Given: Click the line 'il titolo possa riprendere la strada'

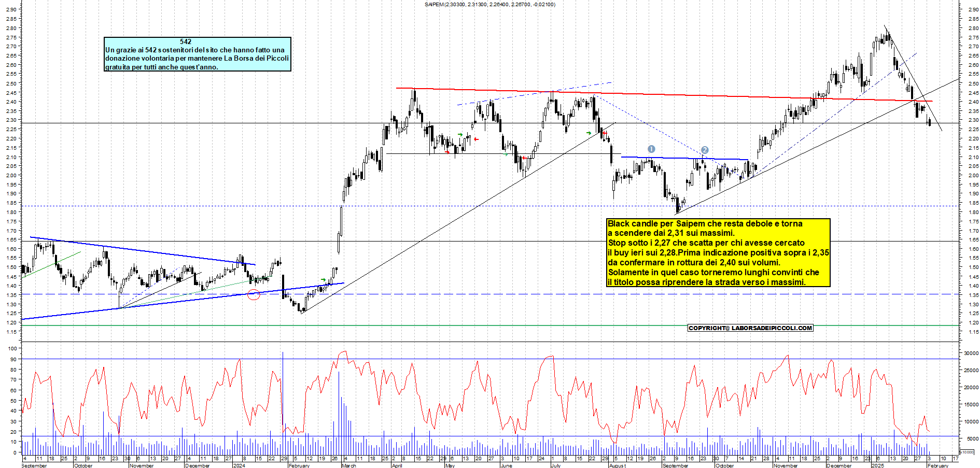Looking at the screenshot, I should point(707,282).
